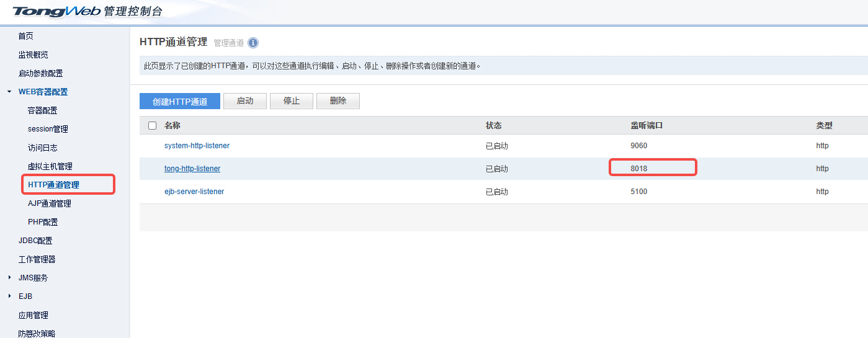Collapse the WEB容器配置 tree section
Screen dimensions: 868x338
pyautogui.click(x=9, y=92)
